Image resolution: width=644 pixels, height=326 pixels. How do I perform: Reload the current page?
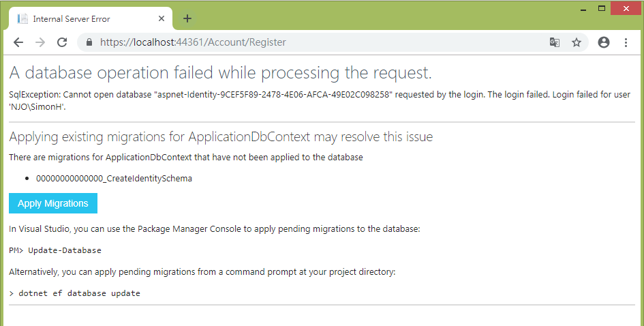point(61,42)
